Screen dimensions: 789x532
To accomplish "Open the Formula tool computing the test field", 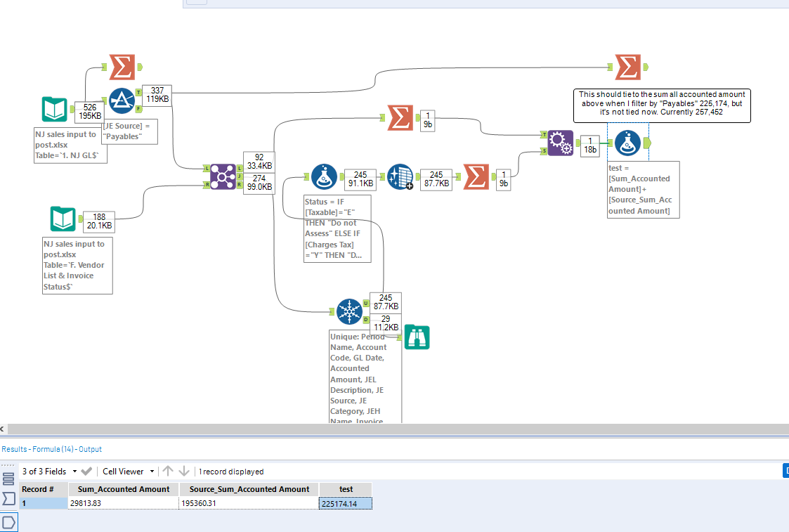I will [627, 143].
